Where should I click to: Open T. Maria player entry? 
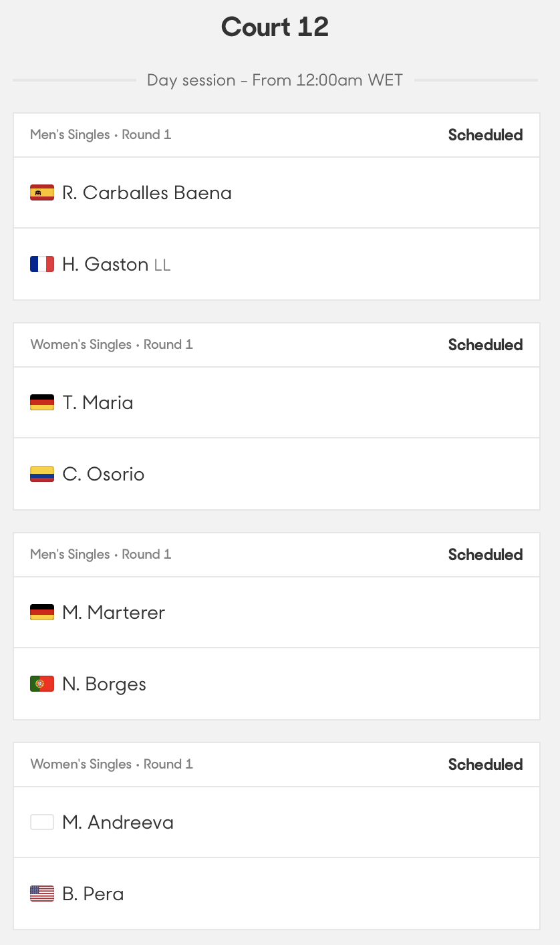point(98,403)
